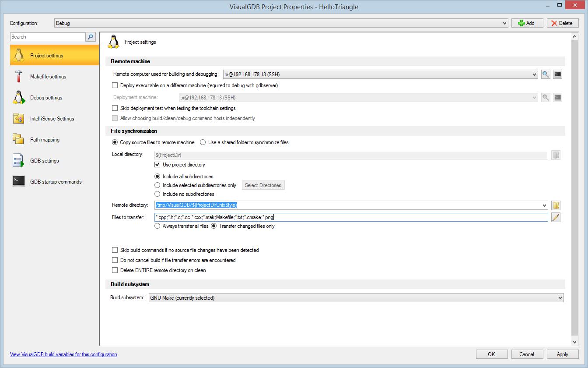Click the search magnifier icon beside Search box
Viewport: 588px width, 368px height.
91,37
